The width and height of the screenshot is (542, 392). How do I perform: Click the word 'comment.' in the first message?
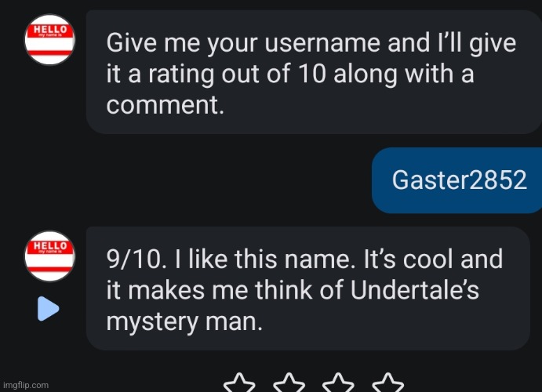click(x=166, y=105)
